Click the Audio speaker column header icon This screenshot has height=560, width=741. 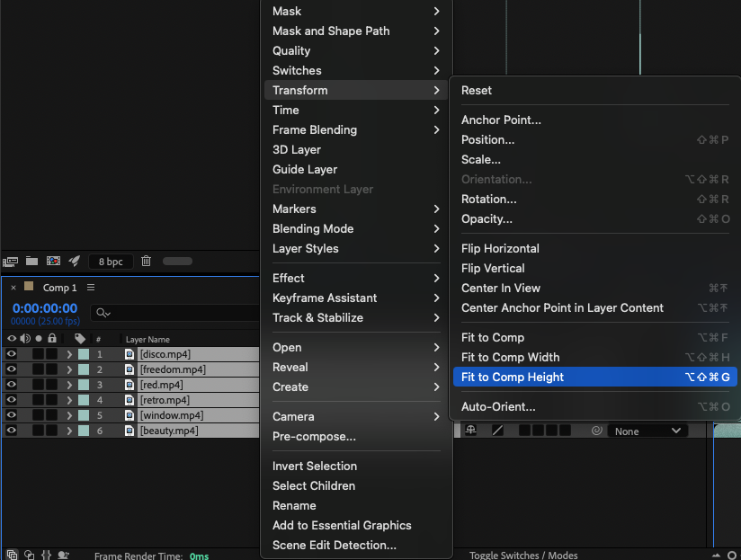pos(25,339)
